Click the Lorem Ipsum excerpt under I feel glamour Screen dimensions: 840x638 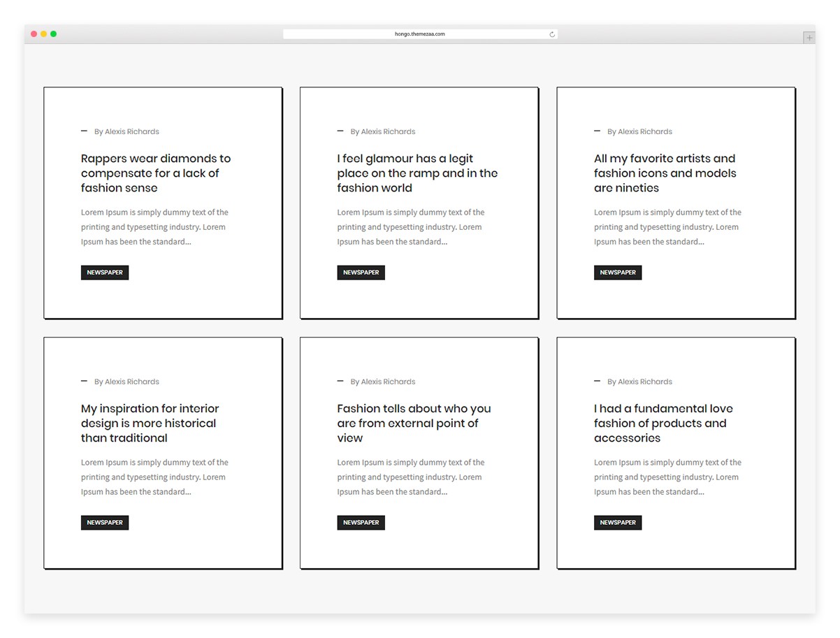click(x=411, y=227)
